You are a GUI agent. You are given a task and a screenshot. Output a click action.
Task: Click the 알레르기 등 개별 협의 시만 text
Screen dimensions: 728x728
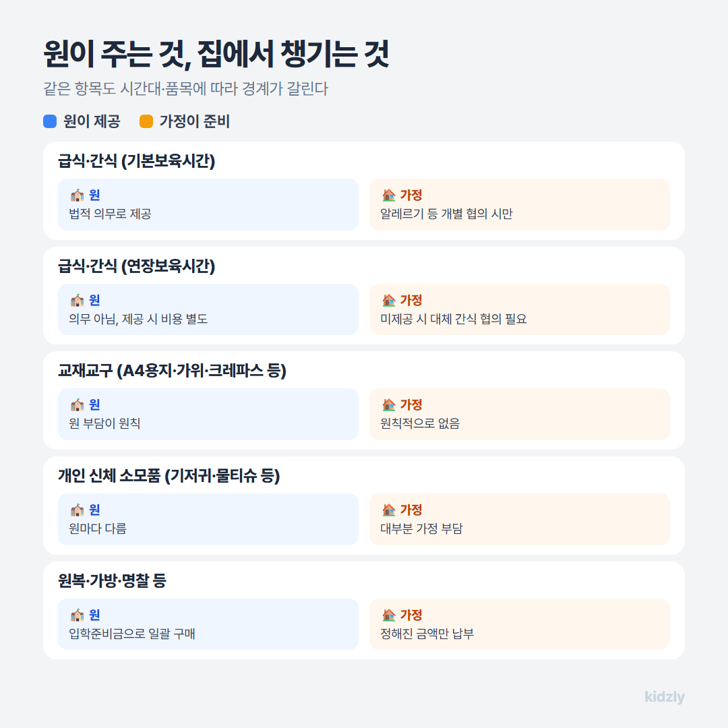(446, 214)
